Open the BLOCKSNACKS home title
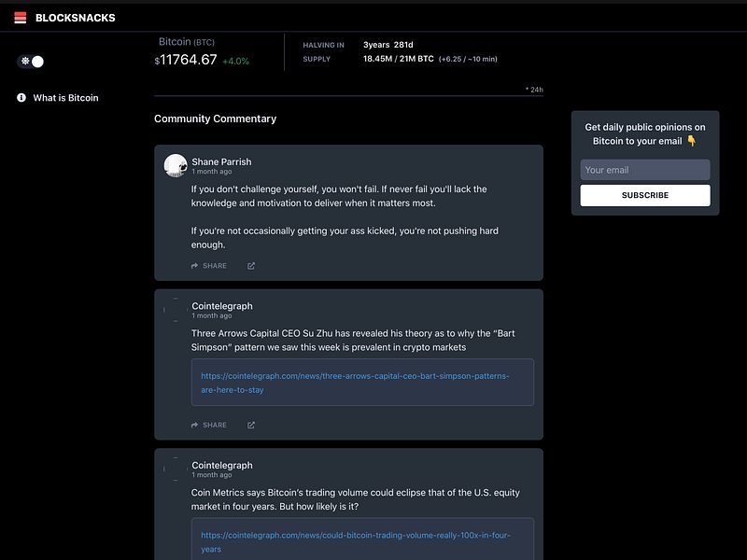 click(x=76, y=18)
